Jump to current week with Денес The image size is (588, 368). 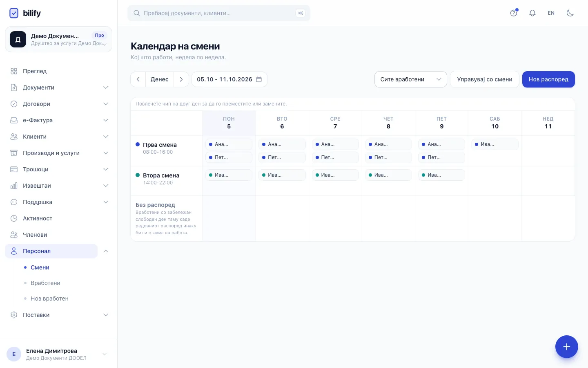coord(160,79)
